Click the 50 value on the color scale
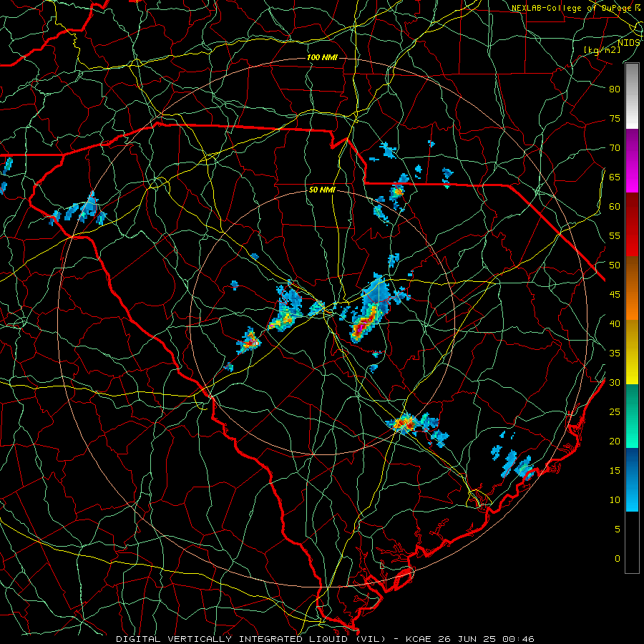Image resolution: width=644 pixels, height=644 pixels. 615,265
